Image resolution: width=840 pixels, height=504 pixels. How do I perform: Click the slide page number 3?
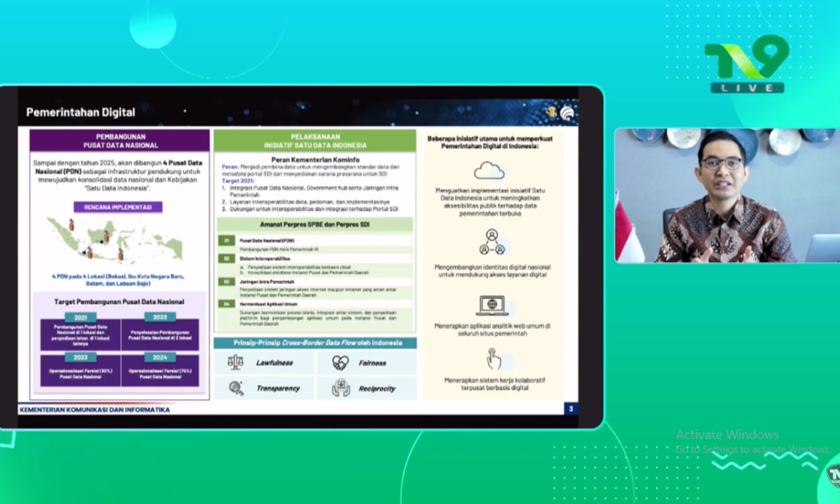click(x=571, y=409)
